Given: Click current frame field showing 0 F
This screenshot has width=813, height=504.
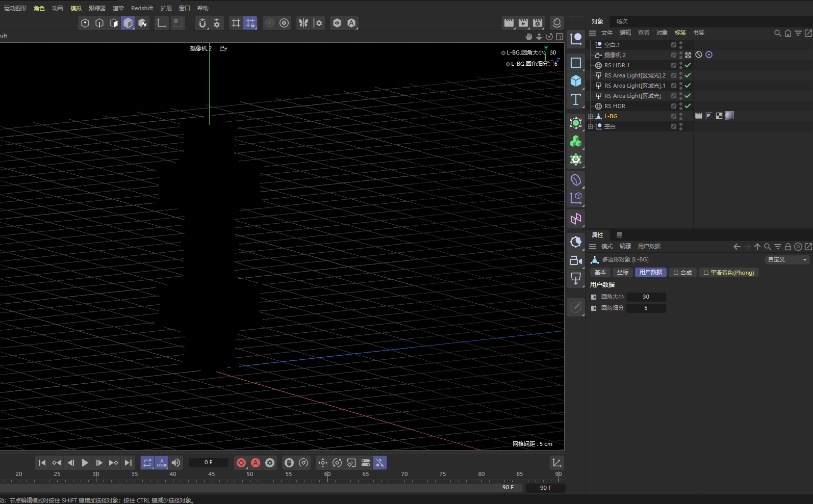Looking at the screenshot, I should click(x=209, y=463).
